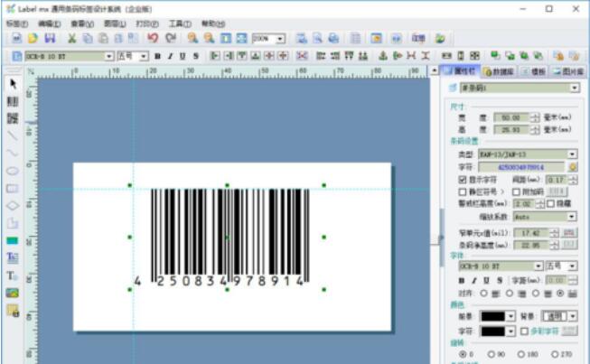The width and height of the screenshot is (590, 364).
Task: Open the font size dropdown in 字体 section
Action: [x=572, y=266]
